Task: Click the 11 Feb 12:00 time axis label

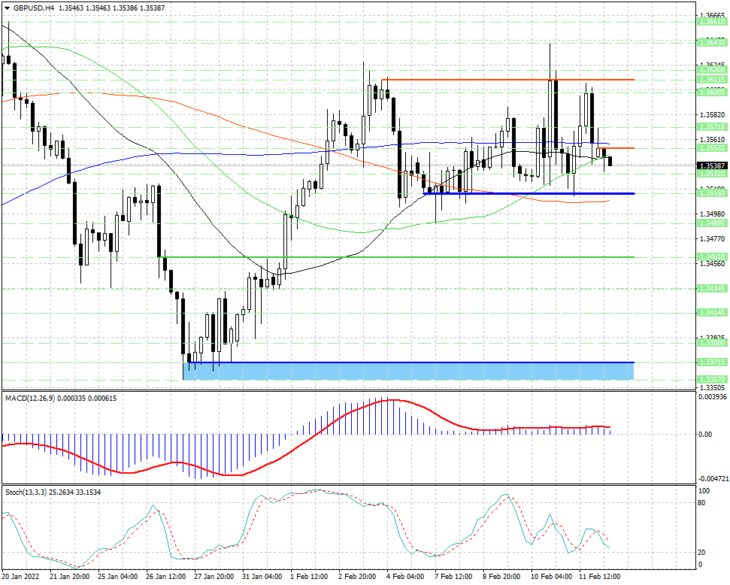Action: [x=600, y=576]
